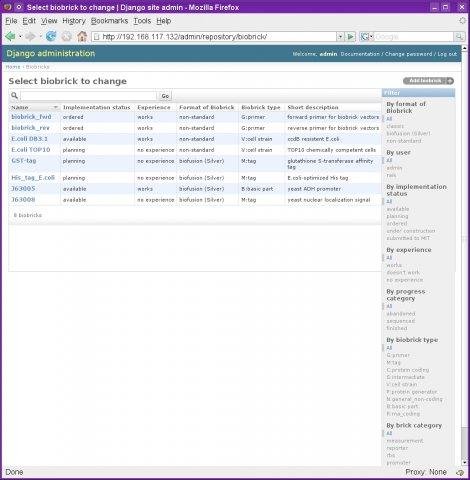Filter format by non-standard

tap(404, 141)
